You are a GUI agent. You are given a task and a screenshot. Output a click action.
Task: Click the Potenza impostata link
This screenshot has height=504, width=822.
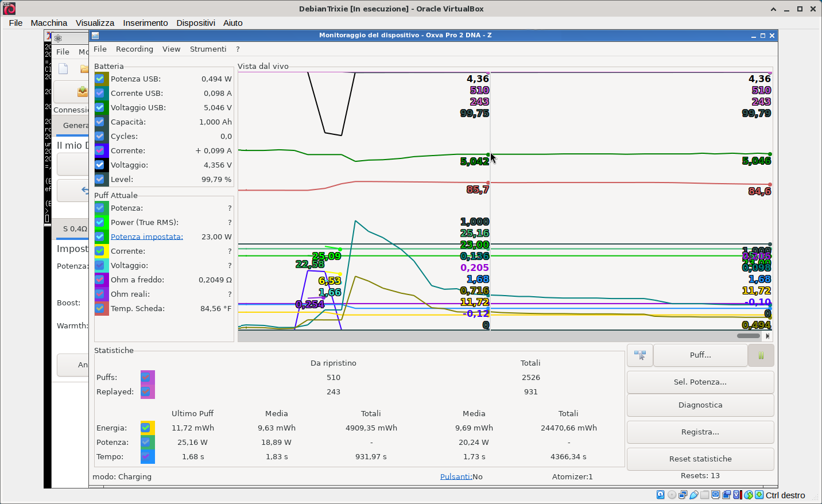click(146, 237)
